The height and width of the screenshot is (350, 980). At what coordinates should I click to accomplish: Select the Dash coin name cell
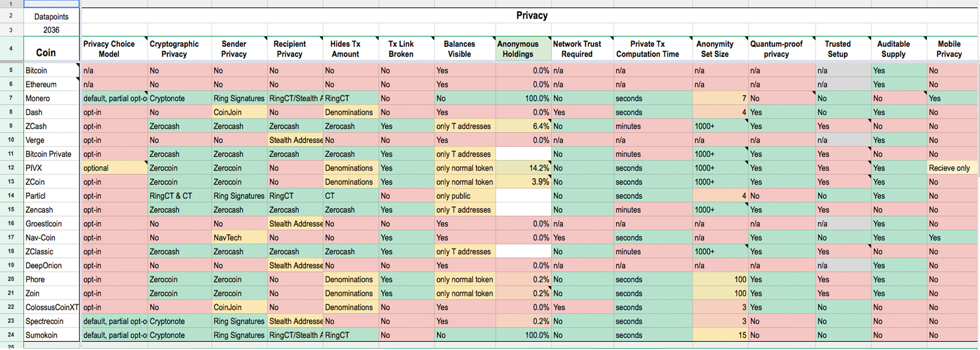51,112
